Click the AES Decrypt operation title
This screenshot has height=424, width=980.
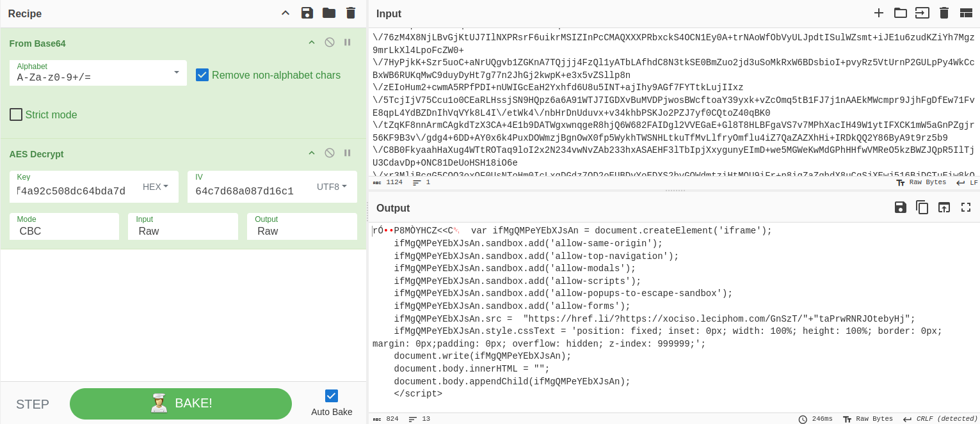click(x=36, y=153)
